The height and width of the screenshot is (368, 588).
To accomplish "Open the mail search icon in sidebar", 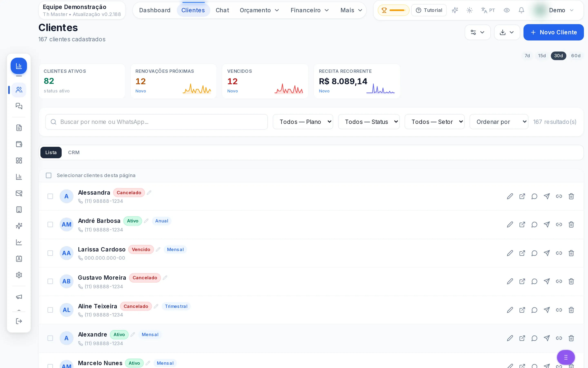I will pos(19,193).
